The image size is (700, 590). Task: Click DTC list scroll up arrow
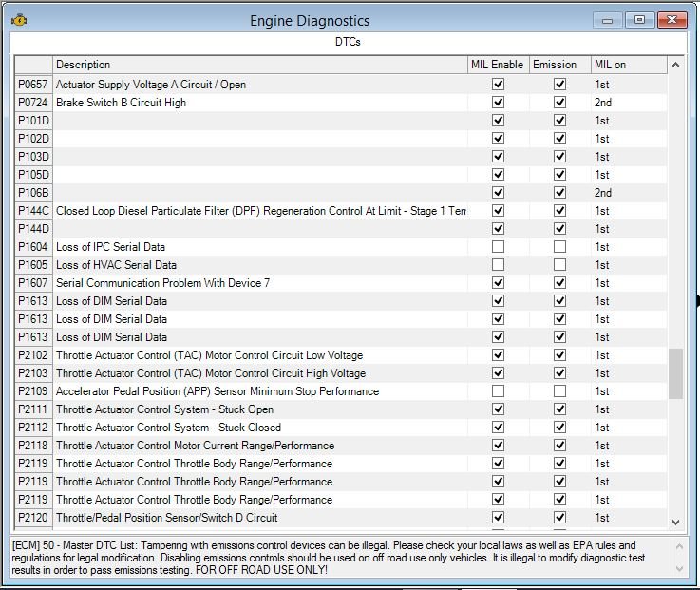click(676, 66)
